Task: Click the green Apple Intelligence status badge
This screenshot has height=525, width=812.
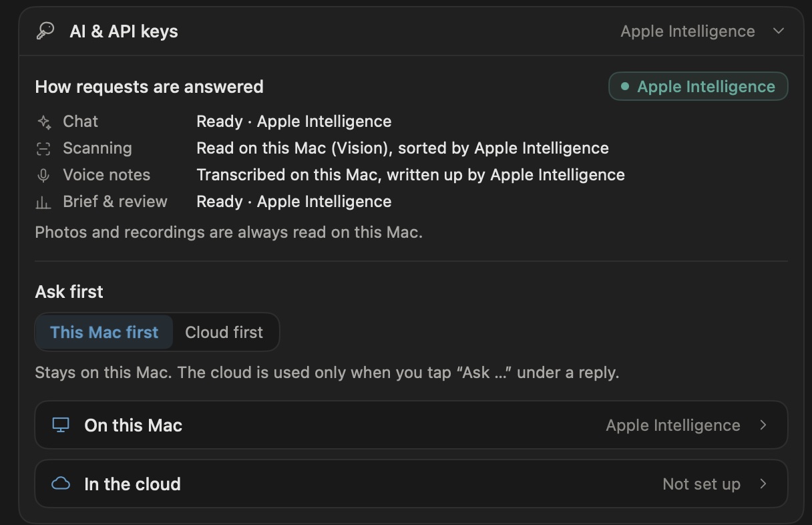Action: click(698, 86)
